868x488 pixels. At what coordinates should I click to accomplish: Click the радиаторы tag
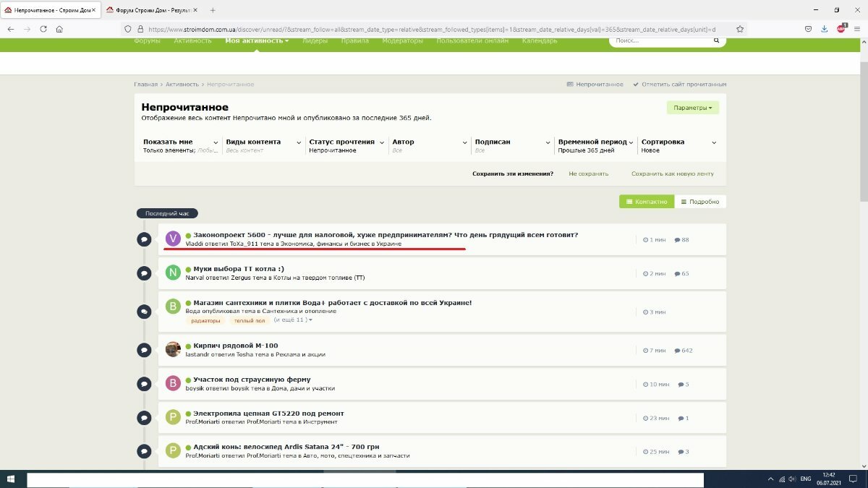coord(205,320)
